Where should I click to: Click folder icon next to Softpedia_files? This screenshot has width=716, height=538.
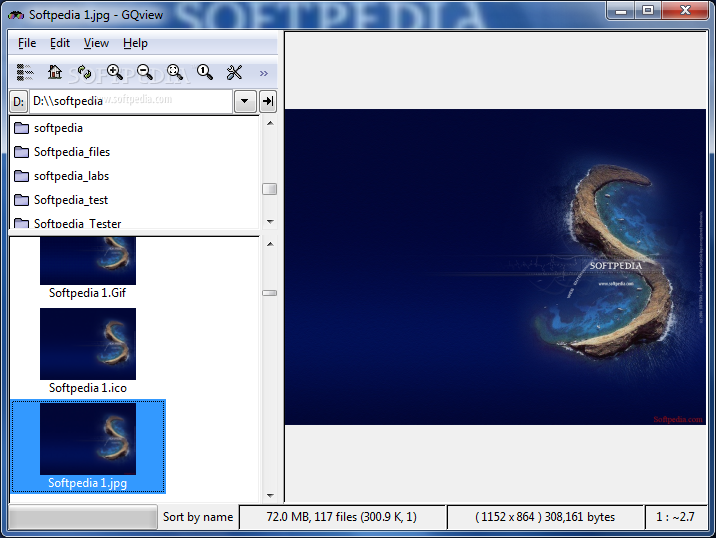(21, 152)
